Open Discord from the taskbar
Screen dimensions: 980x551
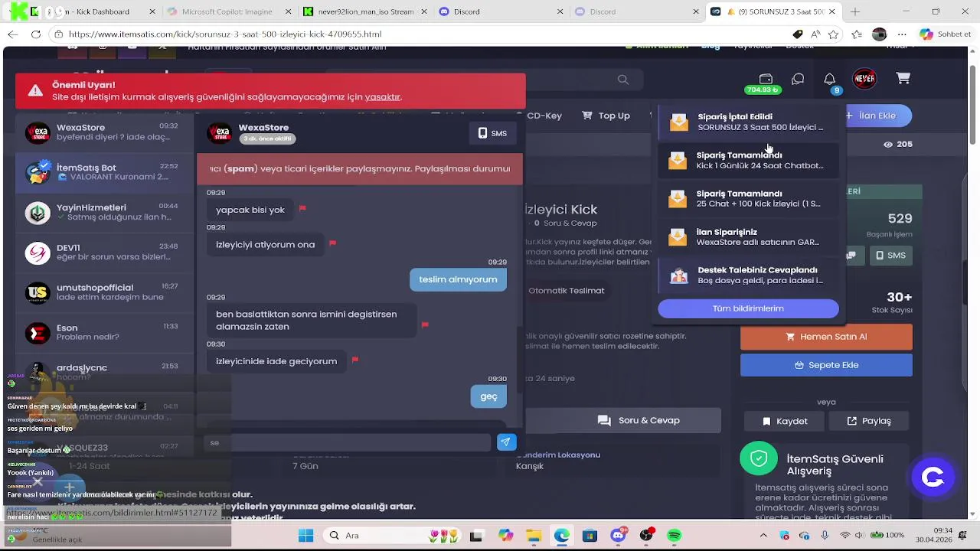pos(618,536)
